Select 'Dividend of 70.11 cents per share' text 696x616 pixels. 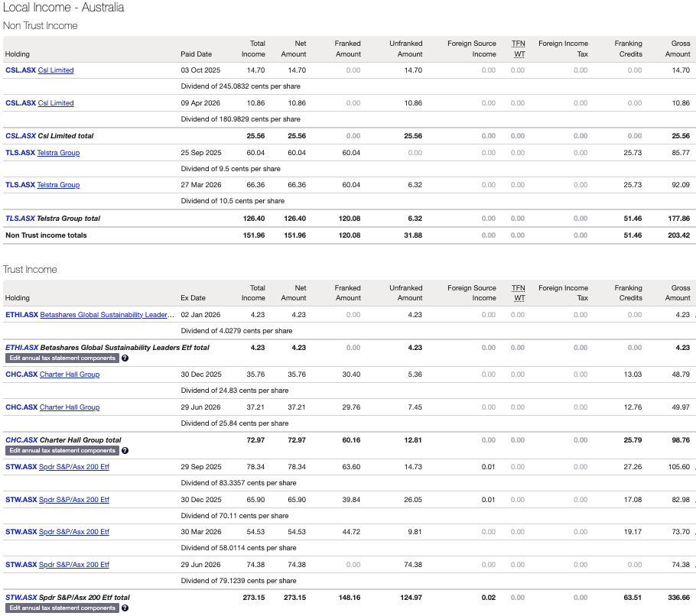click(235, 516)
